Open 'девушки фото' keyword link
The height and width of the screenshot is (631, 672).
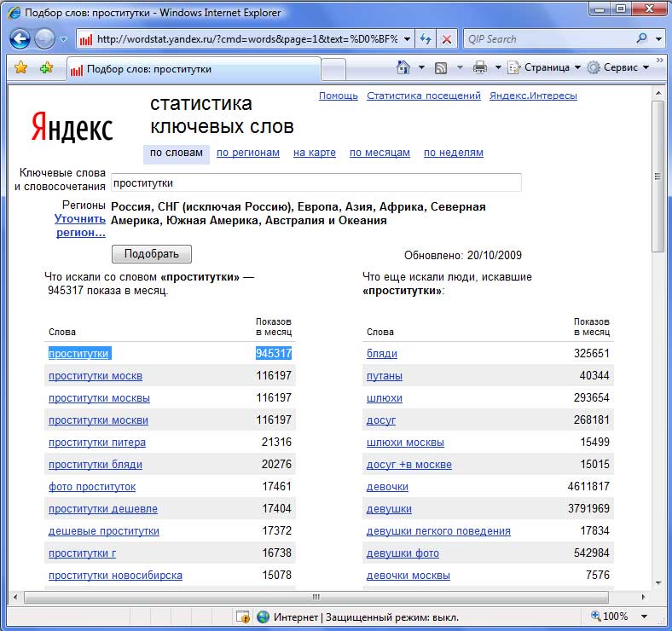(x=403, y=553)
